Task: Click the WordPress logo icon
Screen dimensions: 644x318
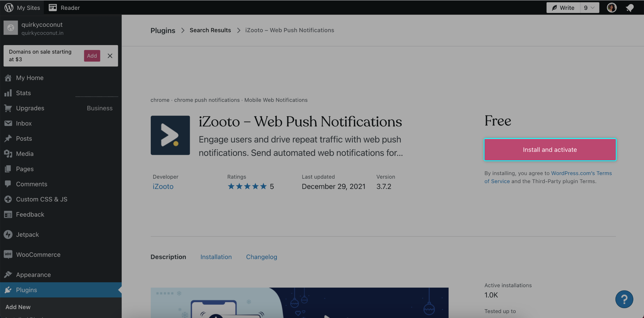Action: (9, 8)
